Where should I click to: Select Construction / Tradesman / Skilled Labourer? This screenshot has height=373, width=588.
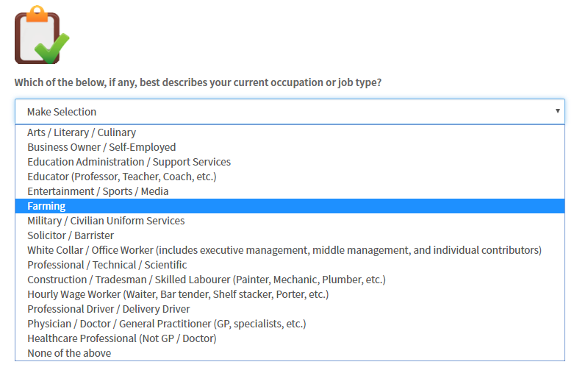206,280
